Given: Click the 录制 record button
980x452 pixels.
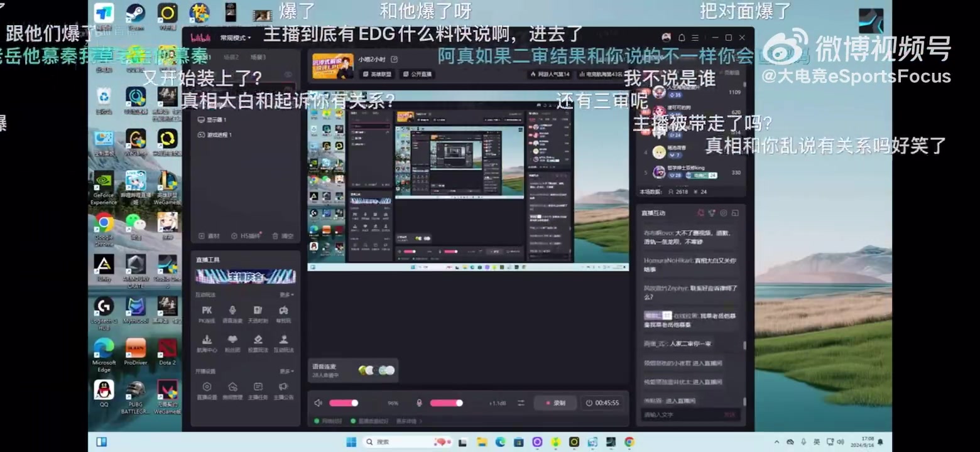Looking at the screenshot, I should (556, 403).
